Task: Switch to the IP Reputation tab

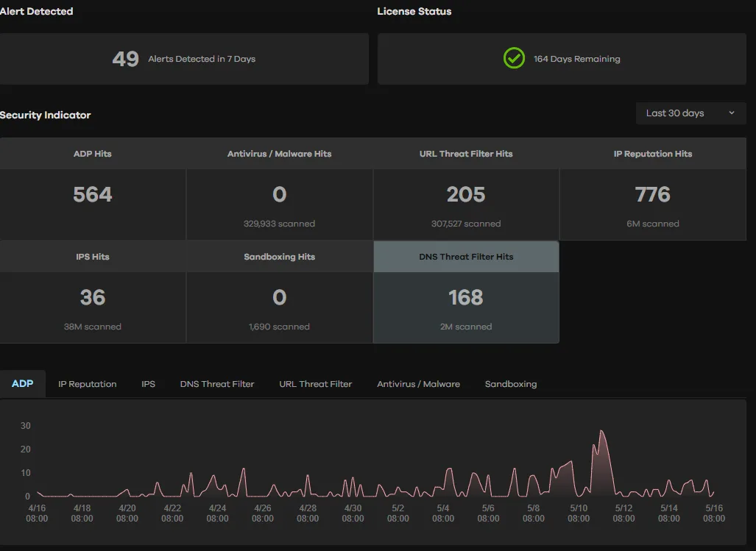Action: click(x=88, y=384)
